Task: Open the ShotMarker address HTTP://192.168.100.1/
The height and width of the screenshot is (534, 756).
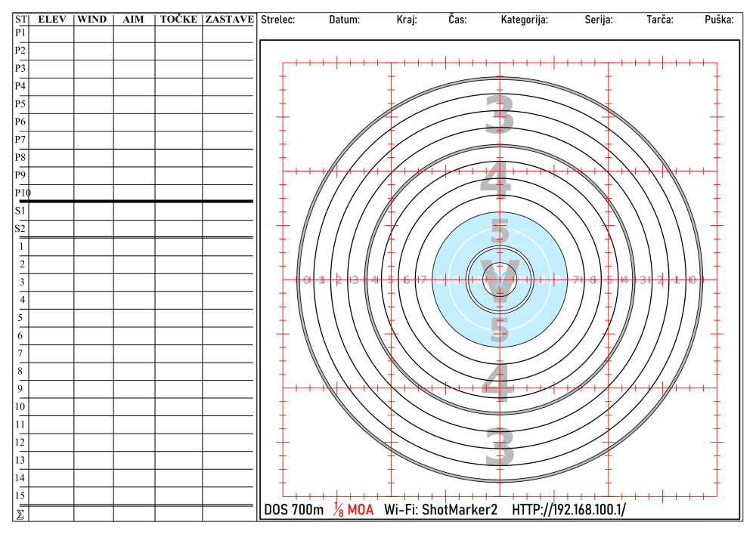Action: pyautogui.click(x=567, y=510)
